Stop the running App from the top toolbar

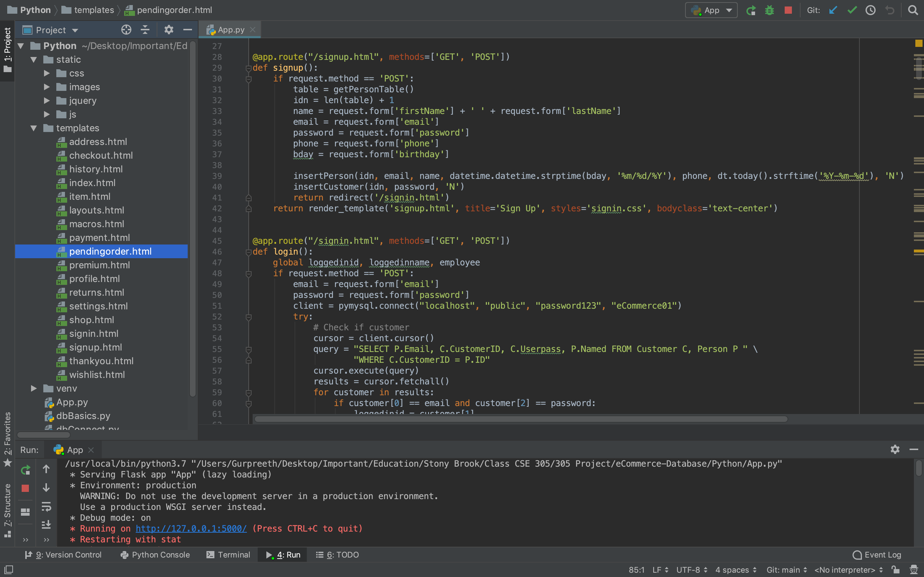[788, 10]
